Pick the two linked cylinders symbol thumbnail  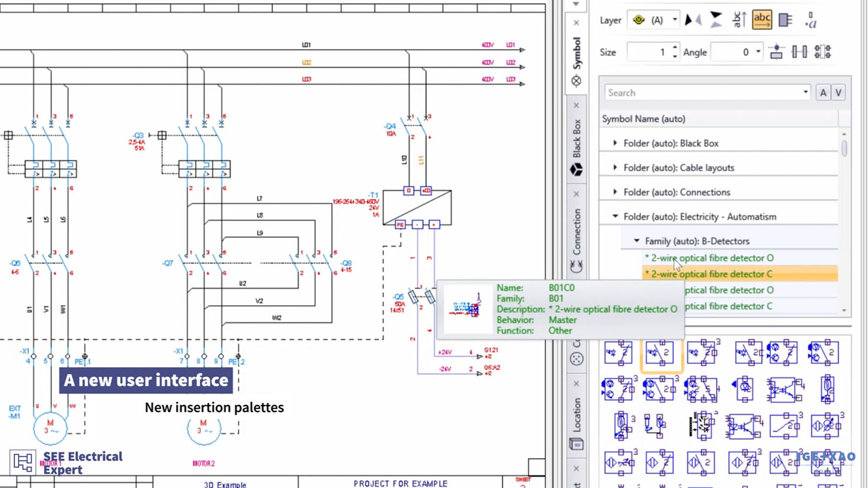(655, 426)
